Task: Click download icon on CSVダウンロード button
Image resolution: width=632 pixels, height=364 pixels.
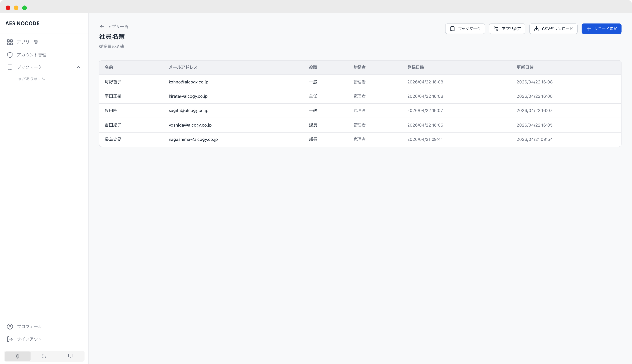Action: (536, 29)
